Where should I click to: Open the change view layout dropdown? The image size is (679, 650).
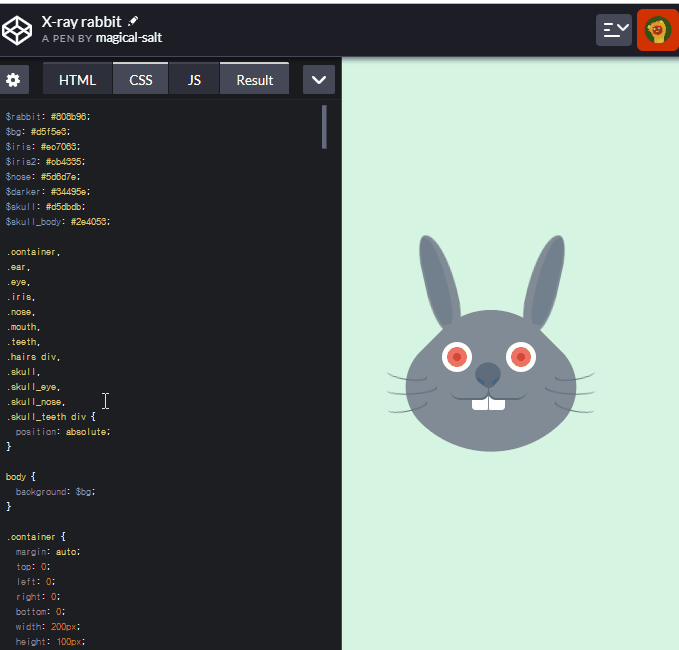click(x=614, y=30)
